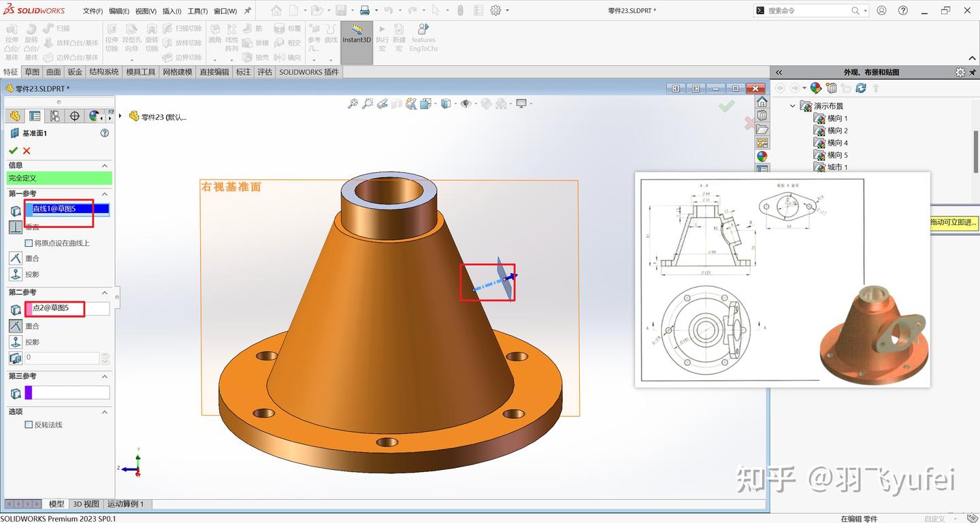This screenshot has height=523, width=980.
Task: Select the FeatureManager design tree tab icon
Action: pos(15,116)
